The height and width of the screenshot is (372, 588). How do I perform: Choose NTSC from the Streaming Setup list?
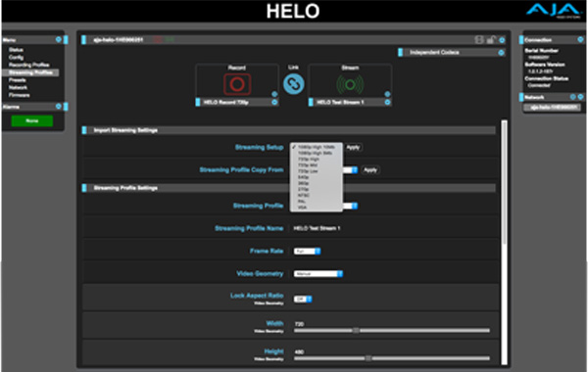[x=304, y=195]
